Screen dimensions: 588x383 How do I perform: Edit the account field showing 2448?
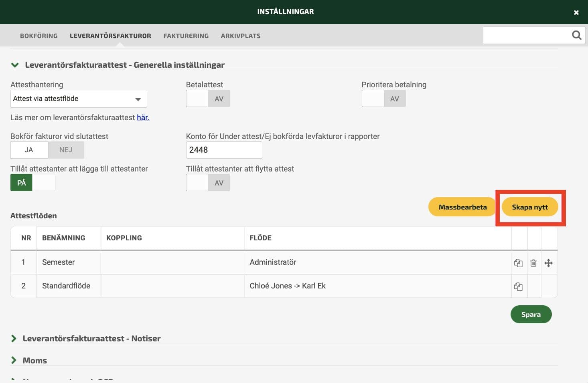(224, 150)
